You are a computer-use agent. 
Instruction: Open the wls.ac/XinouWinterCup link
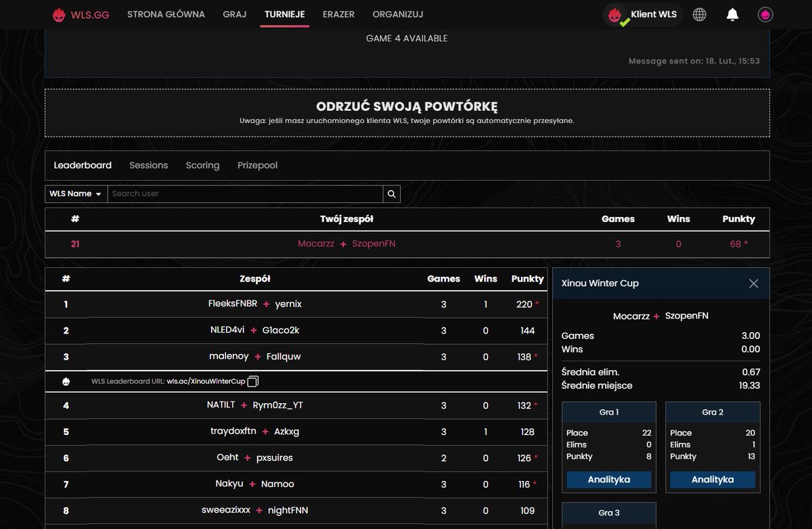click(x=206, y=382)
